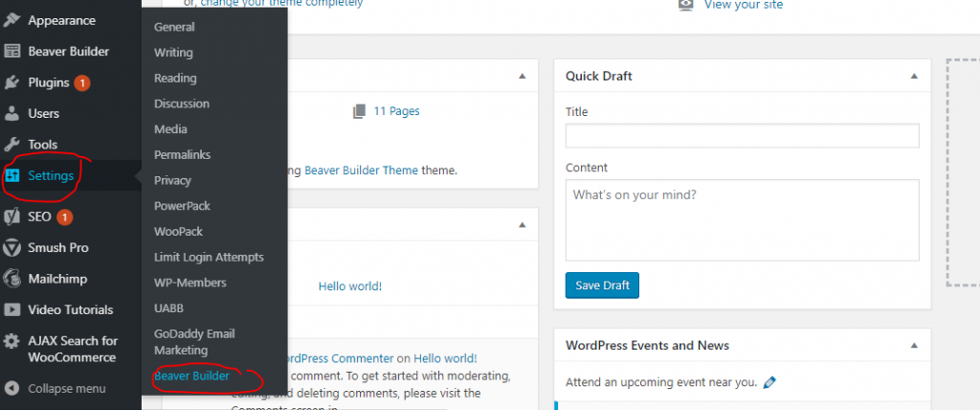The height and width of the screenshot is (410, 980).
Task: Click the Beaver Builder sidebar icon
Action: (11, 52)
